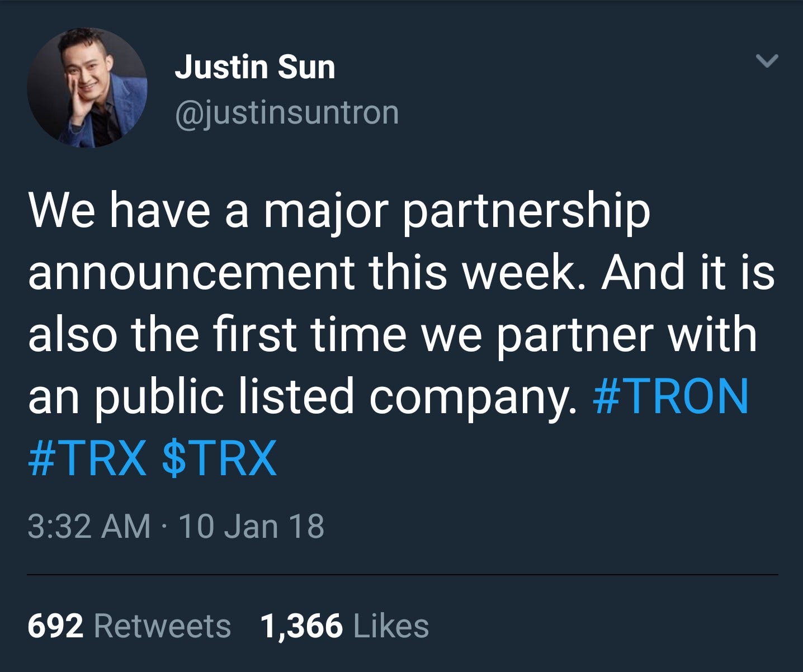803x672 pixels.
Task: Open Justin Sun's profile picture
Action: coord(87,88)
